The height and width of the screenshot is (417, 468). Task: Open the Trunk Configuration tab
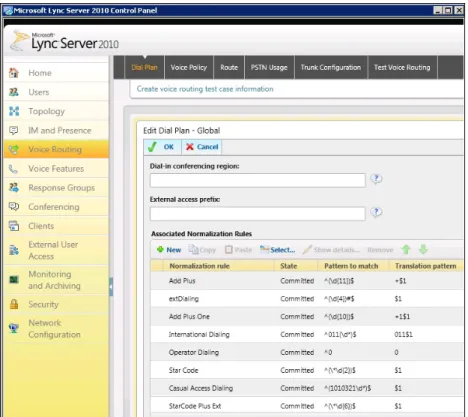point(331,68)
